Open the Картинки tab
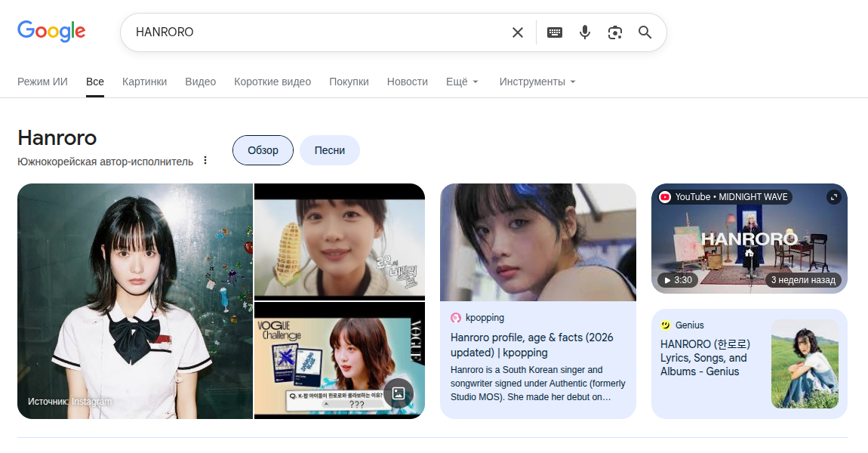 pos(144,82)
